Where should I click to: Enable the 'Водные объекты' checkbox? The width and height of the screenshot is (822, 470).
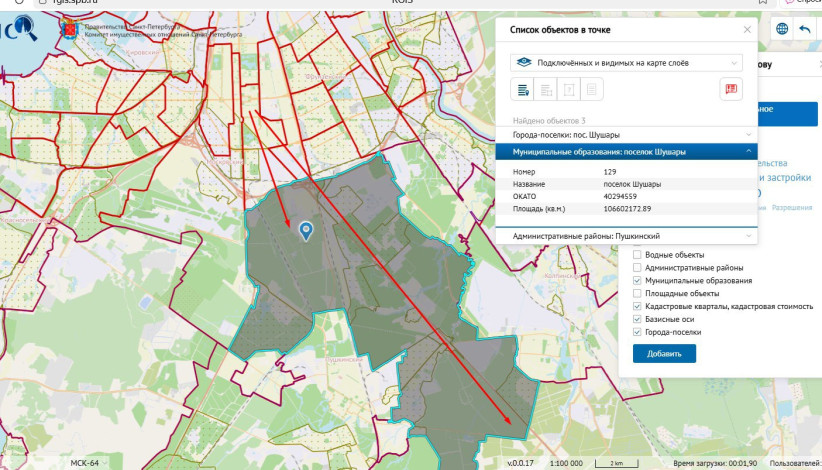click(637, 255)
